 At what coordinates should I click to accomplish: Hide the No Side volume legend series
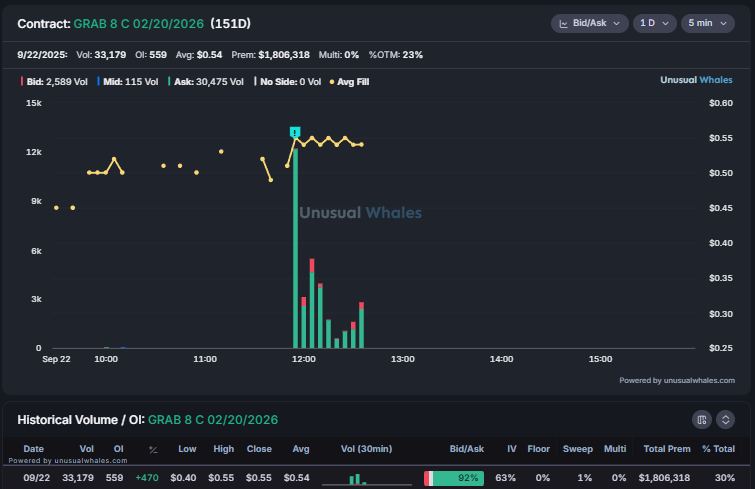288,82
